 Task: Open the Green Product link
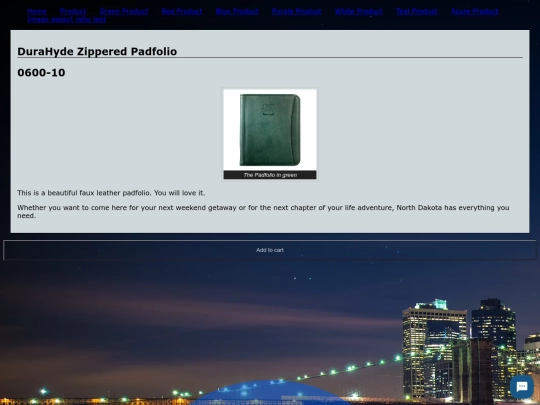124,11
